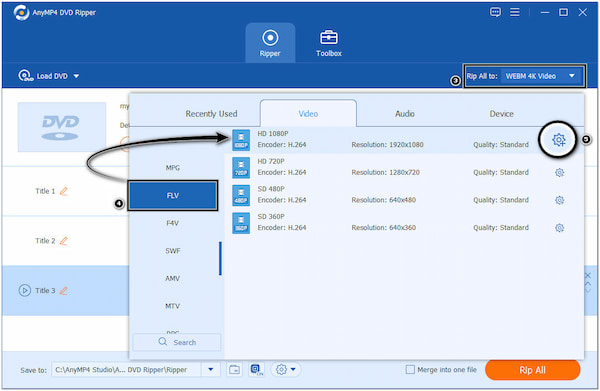
Task: Expand the Save to path dropdown
Action: (x=210, y=370)
